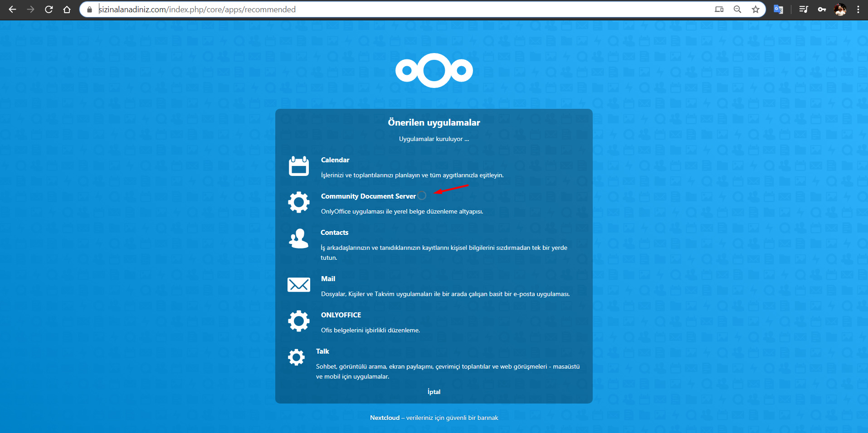Viewport: 868px width, 433px height.
Task: Click the ONLYOFFICE gear icon
Action: pyautogui.click(x=298, y=321)
